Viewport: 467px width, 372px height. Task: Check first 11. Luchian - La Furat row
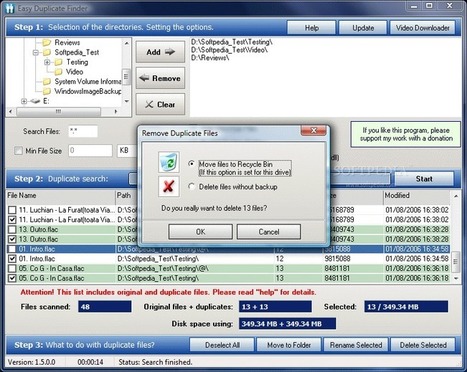pos(12,210)
